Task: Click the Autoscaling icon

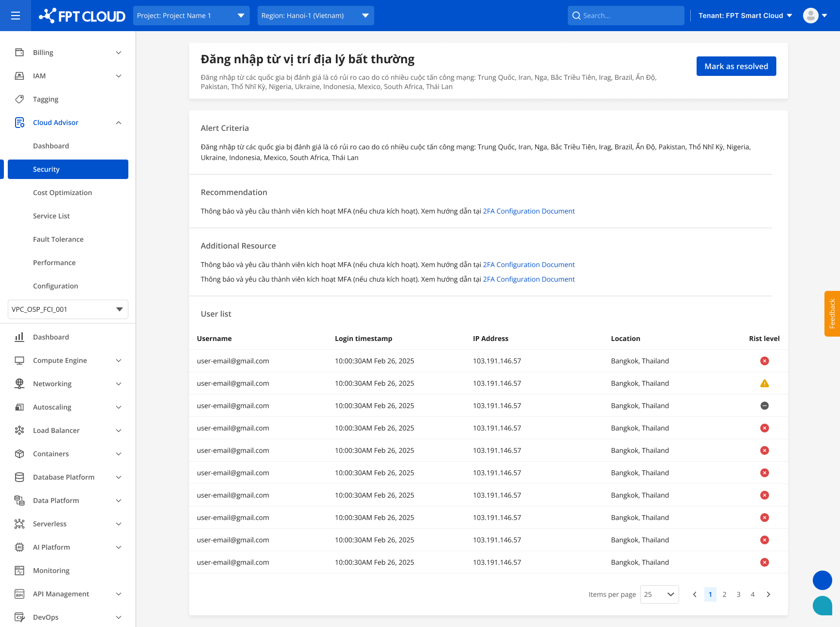Action: tap(19, 407)
